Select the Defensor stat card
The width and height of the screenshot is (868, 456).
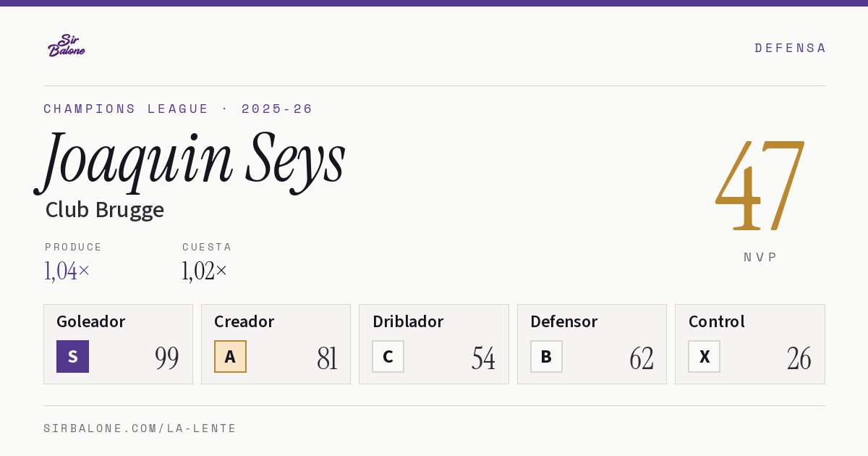click(x=592, y=344)
